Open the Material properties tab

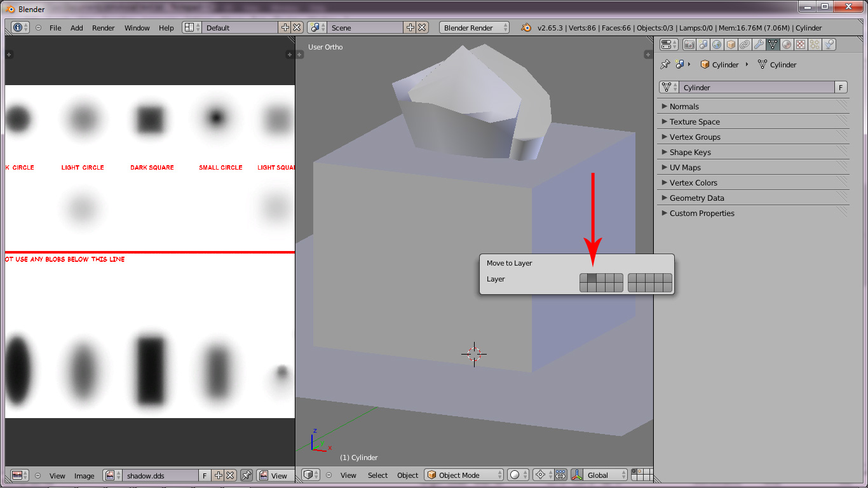point(787,44)
